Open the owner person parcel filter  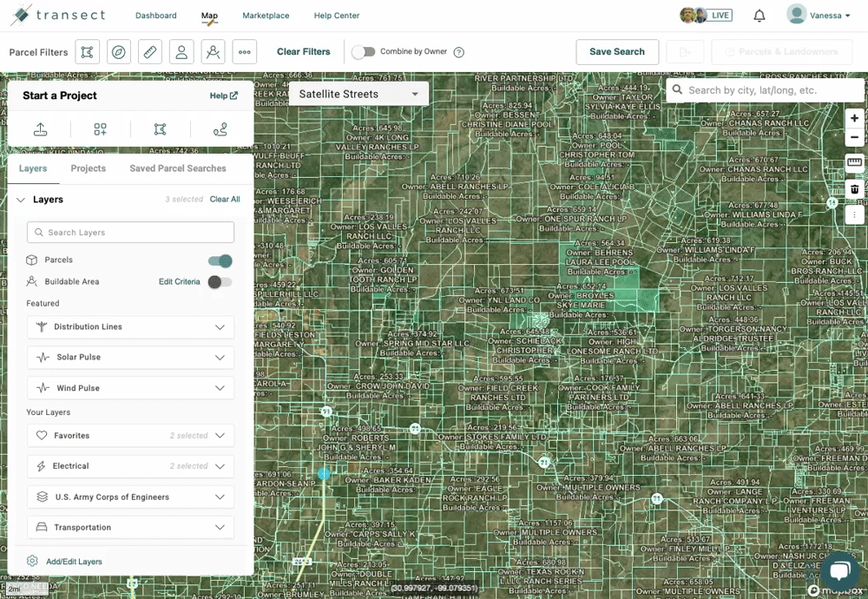(x=181, y=52)
